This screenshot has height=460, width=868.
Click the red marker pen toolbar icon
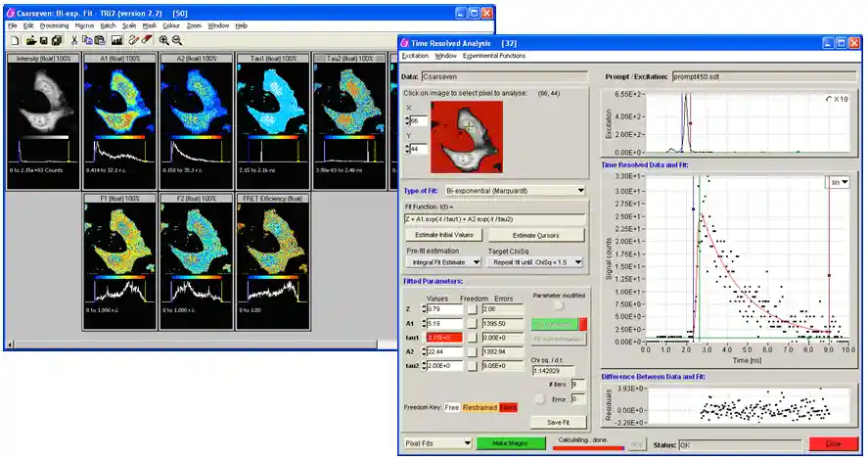147,40
